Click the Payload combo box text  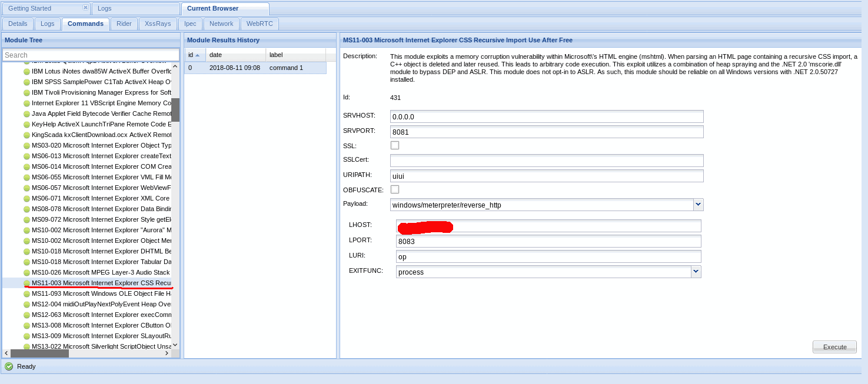(x=542, y=205)
